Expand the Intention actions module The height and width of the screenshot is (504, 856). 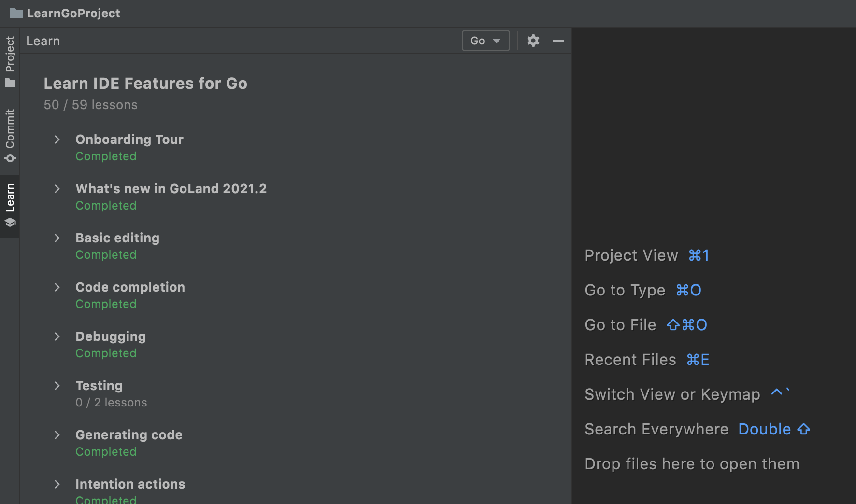57,484
